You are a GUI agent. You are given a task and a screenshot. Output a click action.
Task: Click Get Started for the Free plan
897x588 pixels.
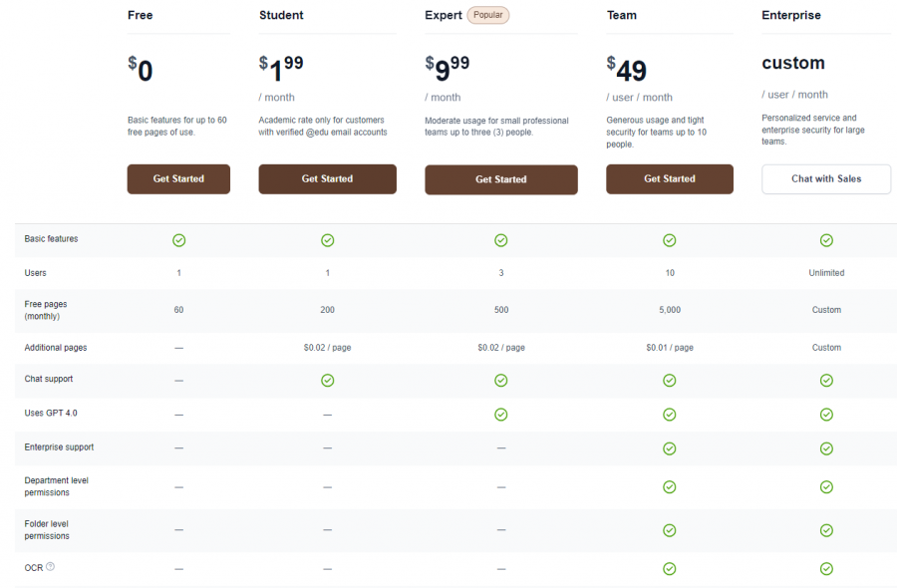[178, 179]
